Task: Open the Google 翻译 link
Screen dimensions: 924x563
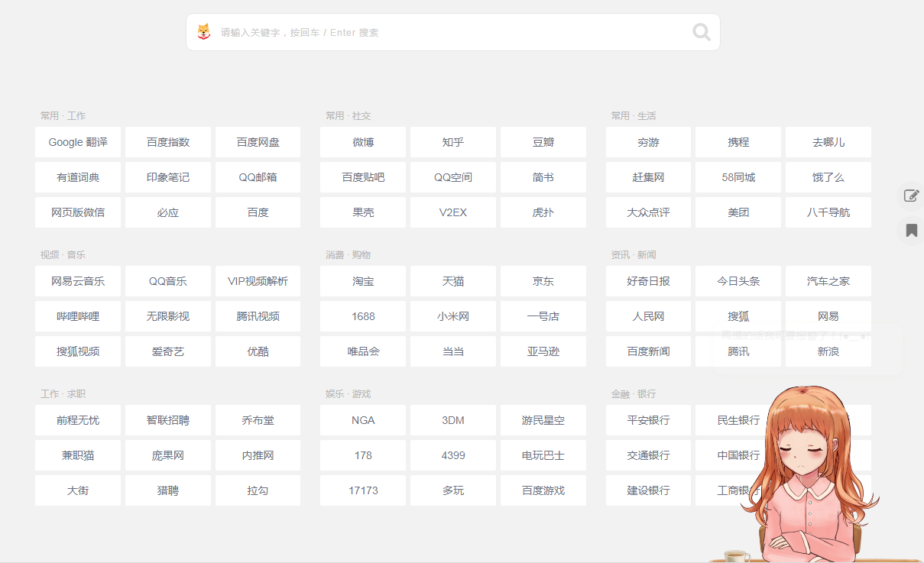Action: coord(78,142)
